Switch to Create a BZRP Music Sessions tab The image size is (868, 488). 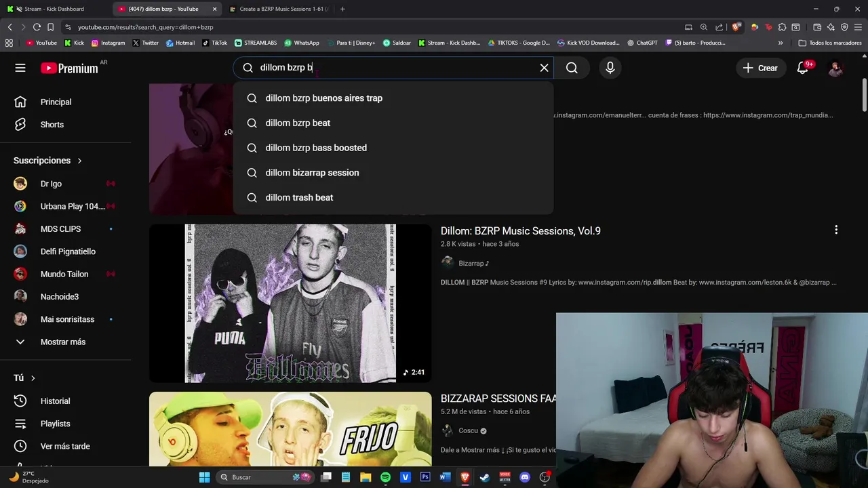click(x=278, y=9)
